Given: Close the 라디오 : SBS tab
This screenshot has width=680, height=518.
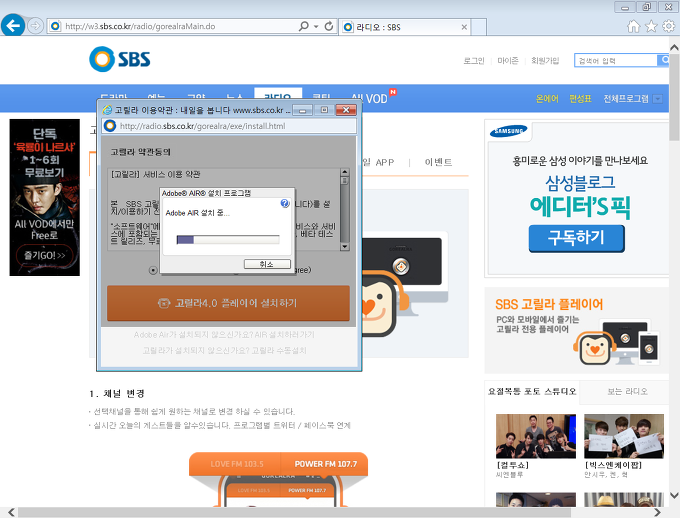Looking at the screenshot, I should coord(464,27).
